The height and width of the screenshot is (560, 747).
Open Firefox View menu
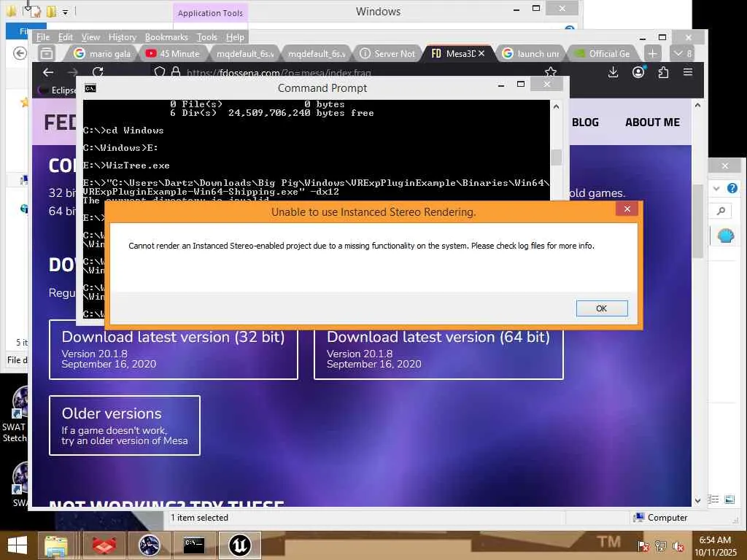[90, 37]
